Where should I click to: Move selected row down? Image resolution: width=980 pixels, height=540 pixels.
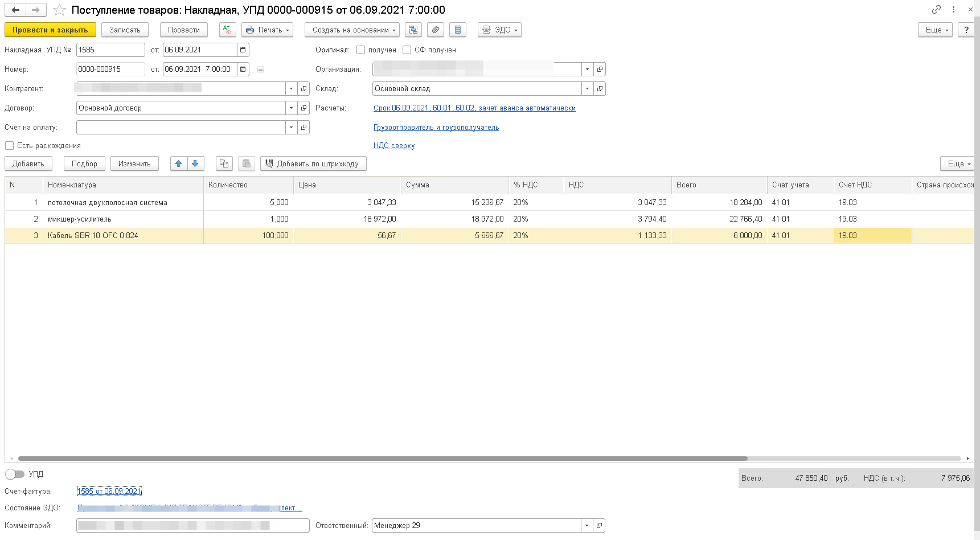click(x=195, y=164)
